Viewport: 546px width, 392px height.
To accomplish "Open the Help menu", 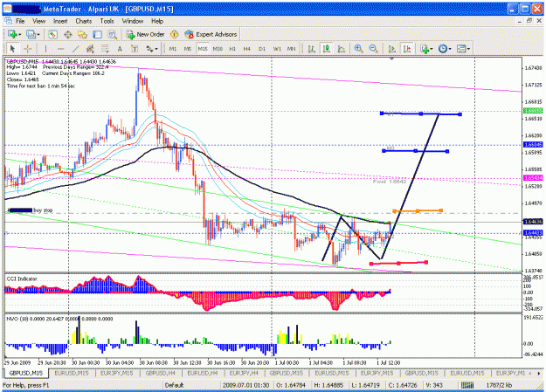I will pyautogui.click(x=157, y=21).
